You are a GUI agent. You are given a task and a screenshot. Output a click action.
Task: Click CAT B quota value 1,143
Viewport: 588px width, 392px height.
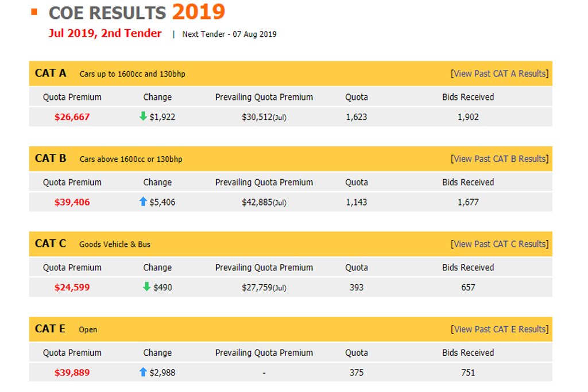[357, 202]
